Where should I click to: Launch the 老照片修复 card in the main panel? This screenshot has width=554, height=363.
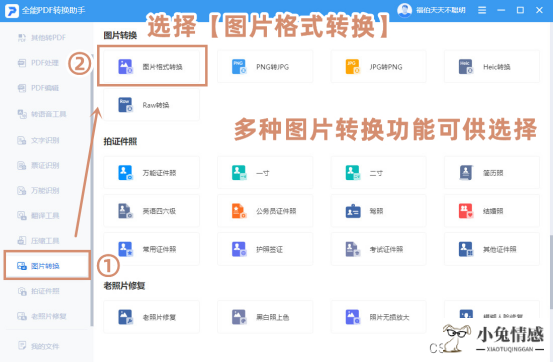point(152,317)
